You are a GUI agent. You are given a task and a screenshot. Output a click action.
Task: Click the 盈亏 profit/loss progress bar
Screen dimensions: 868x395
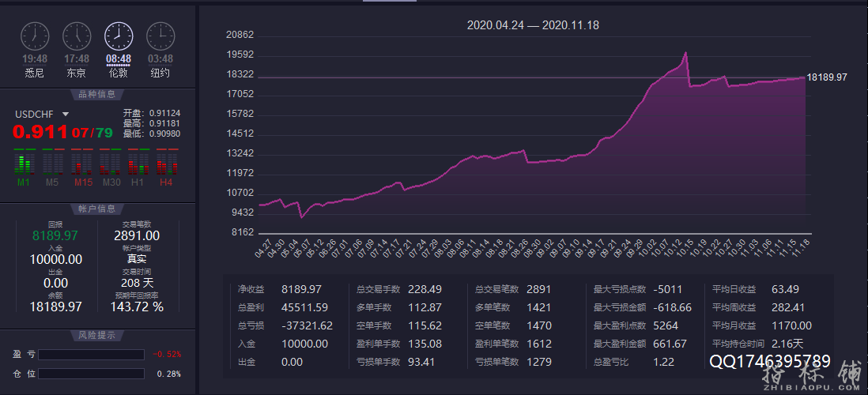(x=92, y=355)
